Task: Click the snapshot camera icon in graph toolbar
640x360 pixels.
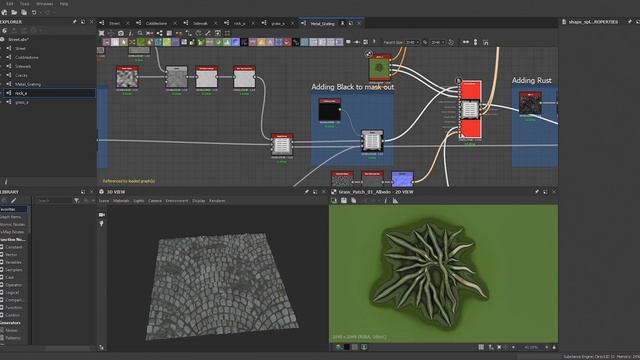Action: pyautogui.click(x=121, y=33)
